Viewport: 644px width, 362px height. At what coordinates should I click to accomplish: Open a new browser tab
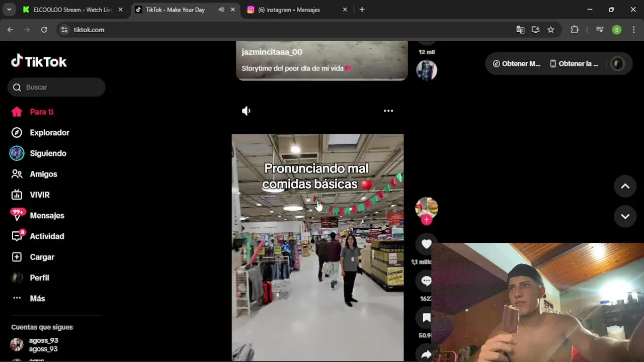(362, 10)
